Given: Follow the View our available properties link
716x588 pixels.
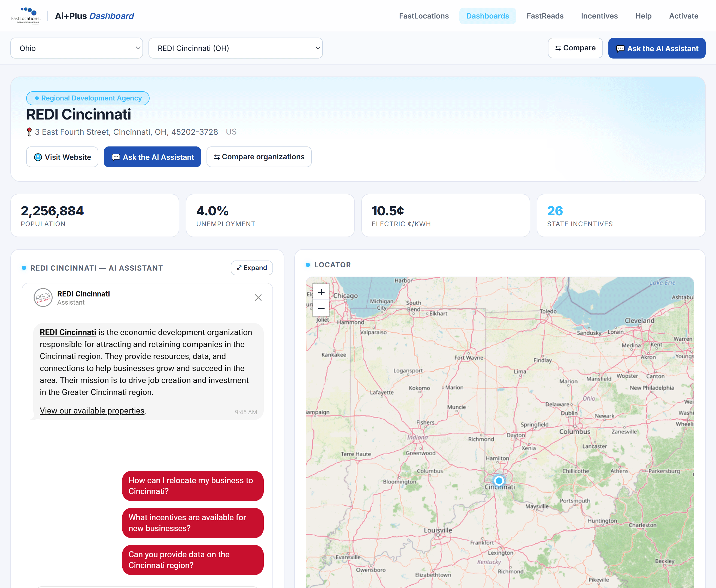Looking at the screenshot, I should [92, 411].
